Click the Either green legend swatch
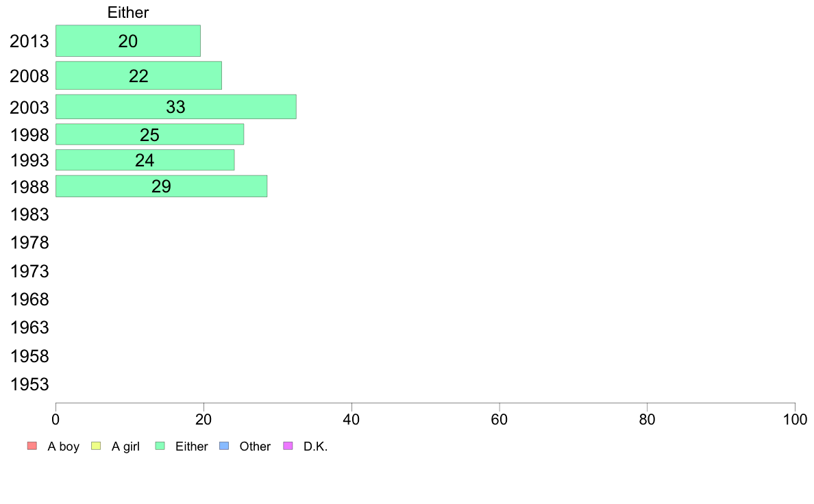814x504 pixels. coord(160,446)
